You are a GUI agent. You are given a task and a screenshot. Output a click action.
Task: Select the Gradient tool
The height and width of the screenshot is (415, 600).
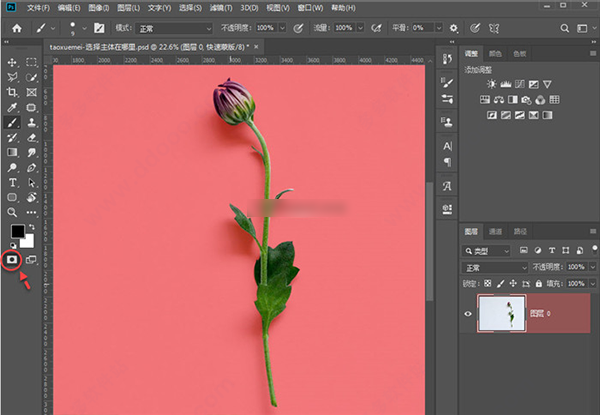point(12,152)
